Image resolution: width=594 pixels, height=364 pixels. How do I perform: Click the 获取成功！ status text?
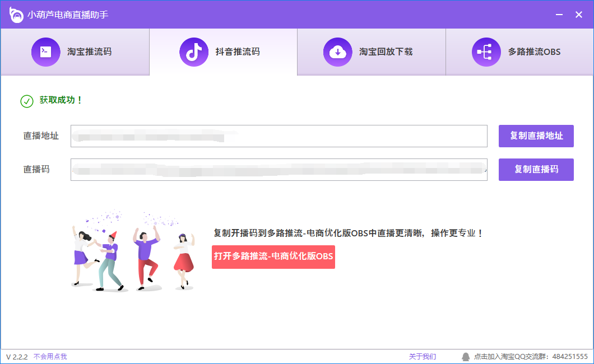61,100
